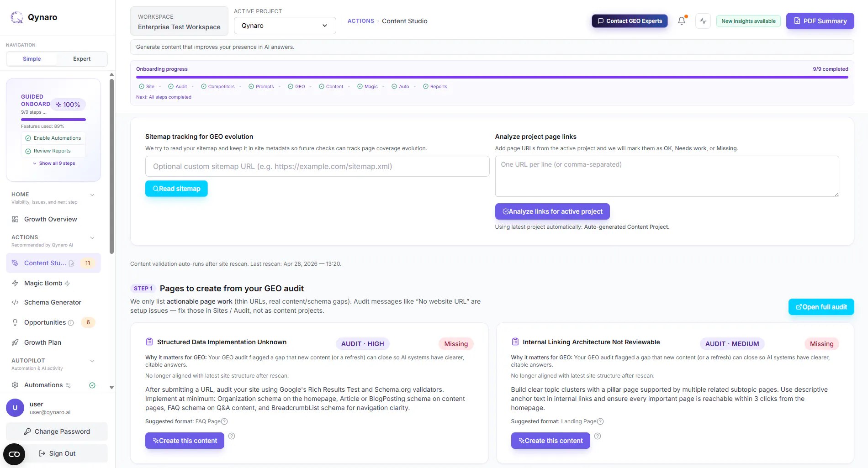Click the Magic Bomb lightning icon
Viewport: 868px width, 468px height.
(15, 283)
